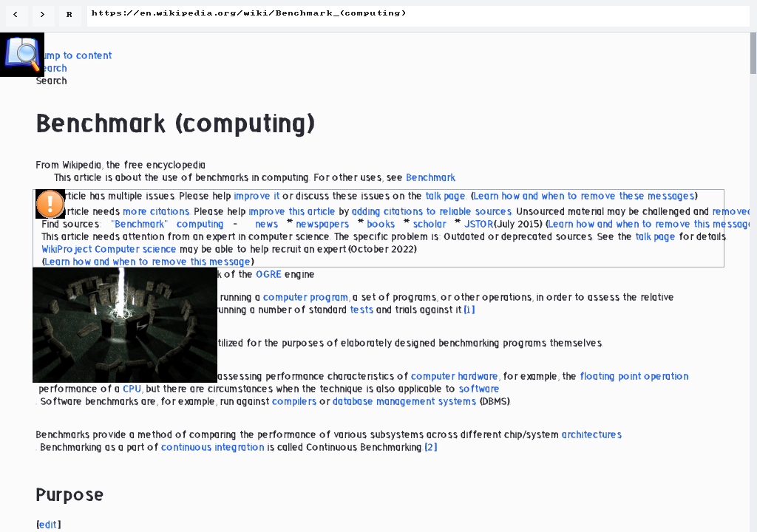This screenshot has height=532, width=757.
Task: Open the 'books' find sources link
Action: (x=381, y=224)
